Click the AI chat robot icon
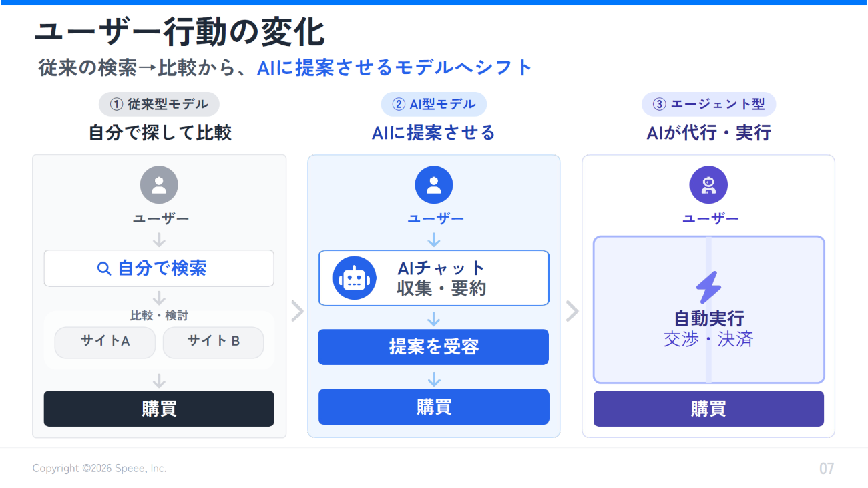 tap(355, 278)
